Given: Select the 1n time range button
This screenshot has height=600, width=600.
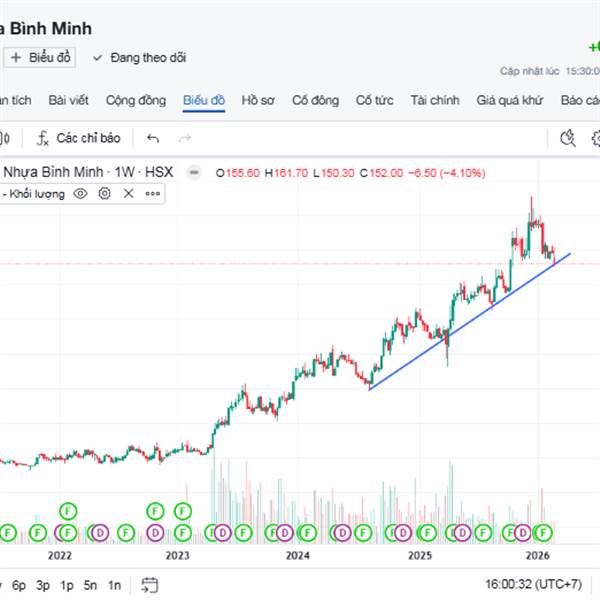Looking at the screenshot, I should point(114,585).
